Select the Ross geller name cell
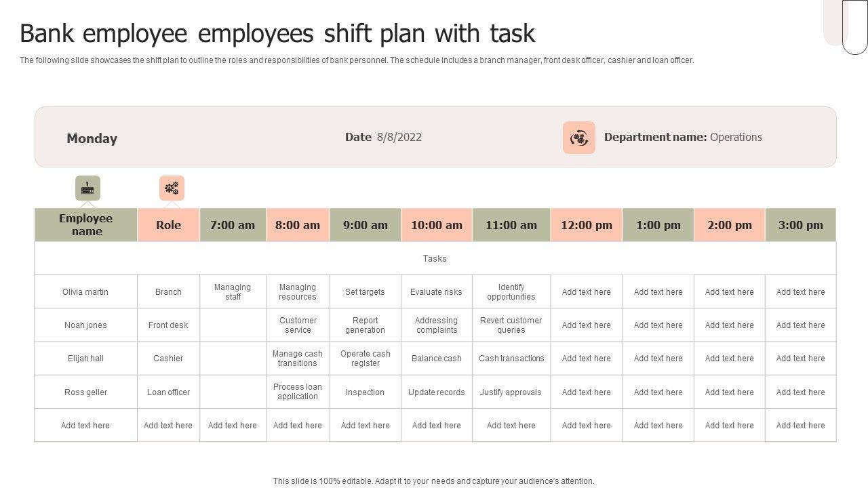The height and width of the screenshot is (488, 868). 85,392
